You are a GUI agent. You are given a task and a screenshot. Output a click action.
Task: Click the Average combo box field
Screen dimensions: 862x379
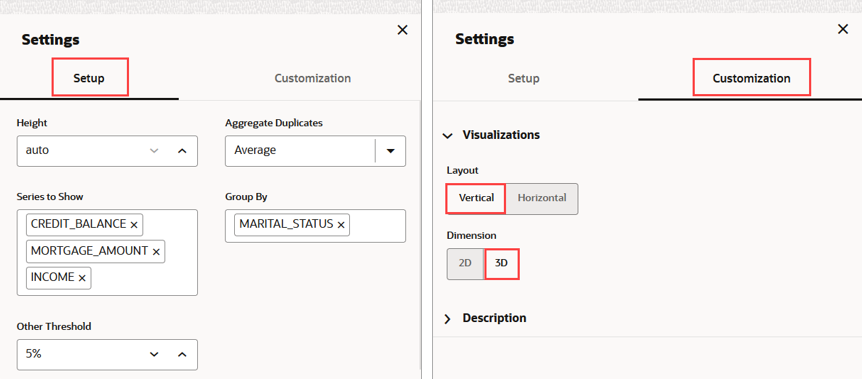pyautogui.click(x=315, y=151)
